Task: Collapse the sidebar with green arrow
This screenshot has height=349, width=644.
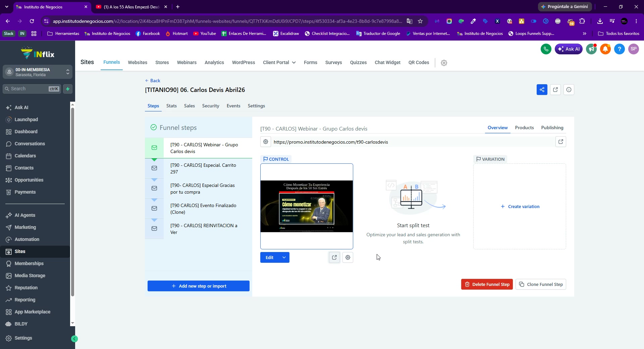Action: pos(74,339)
